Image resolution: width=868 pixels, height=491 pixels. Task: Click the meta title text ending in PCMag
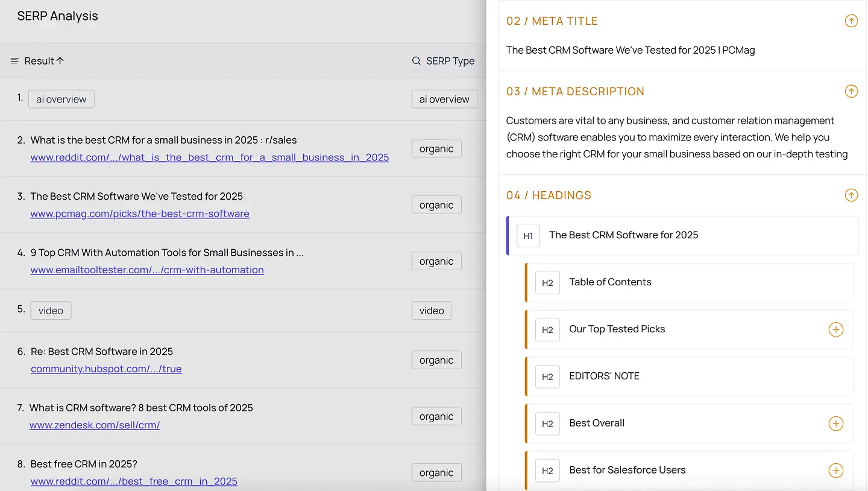pos(631,50)
